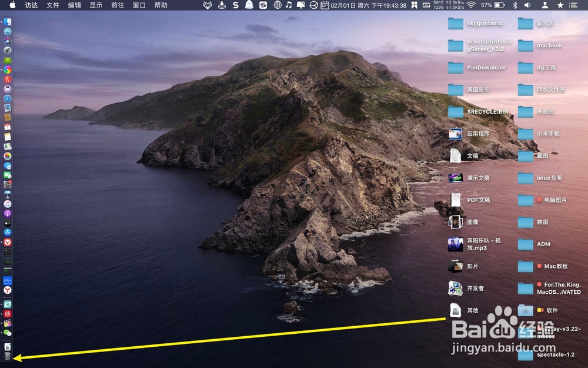Open the green Android app in Dock
The height and width of the screenshot is (368, 588).
[8, 60]
